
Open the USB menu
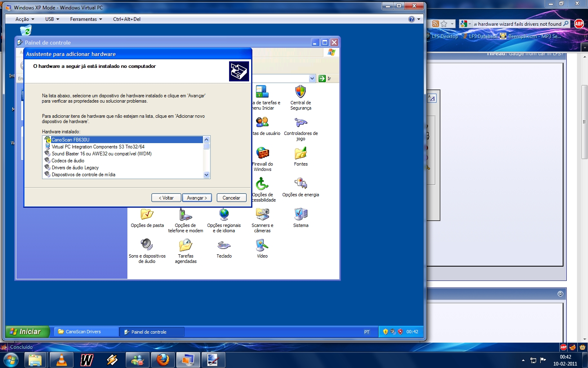(52, 19)
